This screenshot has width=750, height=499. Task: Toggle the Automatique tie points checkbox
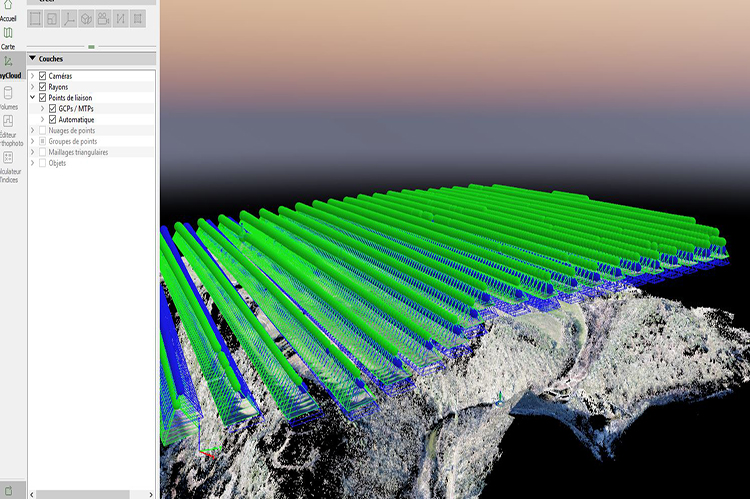click(52, 120)
